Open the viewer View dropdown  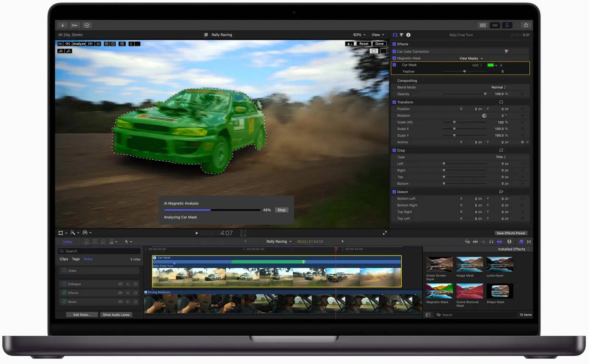tap(378, 35)
